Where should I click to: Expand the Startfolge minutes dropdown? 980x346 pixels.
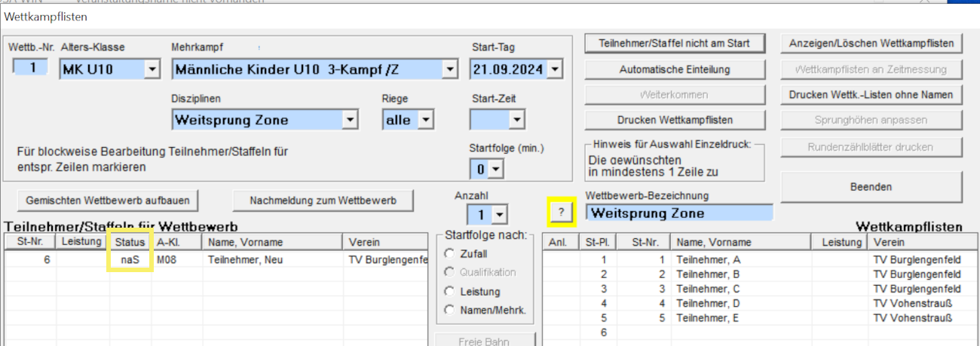coord(495,169)
